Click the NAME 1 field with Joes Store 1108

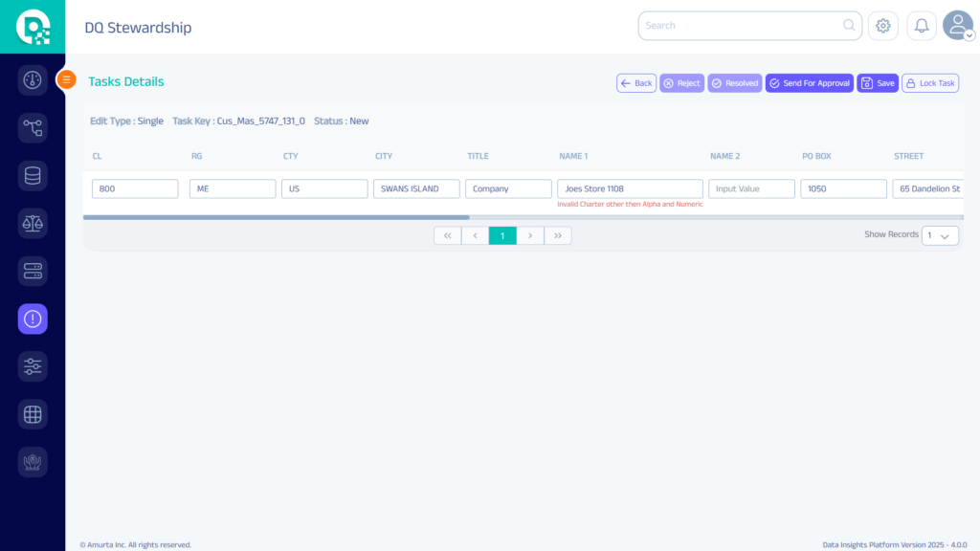pyautogui.click(x=630, y=189)
